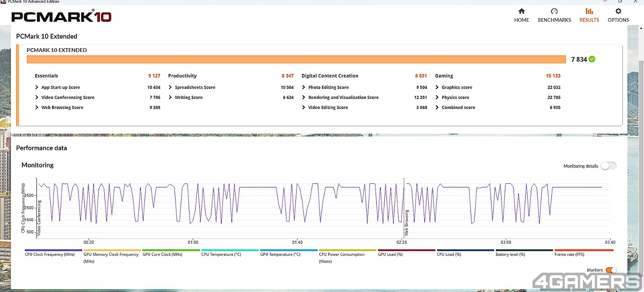This screenshot has width=644, height=292.
Task: Click the Digital Content Creation score 8 831
Action: tap(421, 76)
